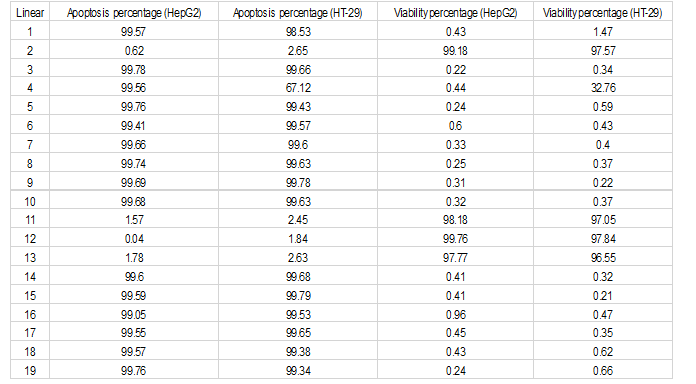This screenshot has width=696, height=384.
Task: Click row number 12 in Linear column
Action: point(30,238)
